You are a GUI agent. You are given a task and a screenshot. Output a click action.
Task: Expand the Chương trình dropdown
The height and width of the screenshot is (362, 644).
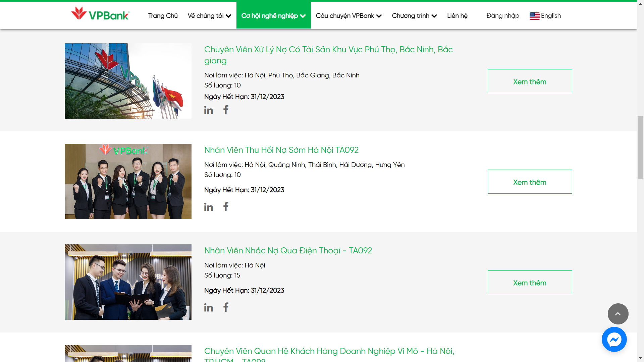coord(414,16)
